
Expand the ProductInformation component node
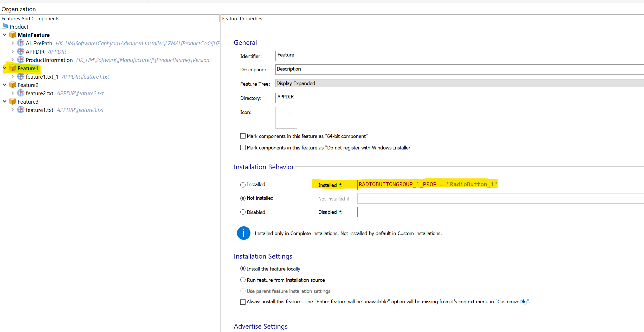12,60
